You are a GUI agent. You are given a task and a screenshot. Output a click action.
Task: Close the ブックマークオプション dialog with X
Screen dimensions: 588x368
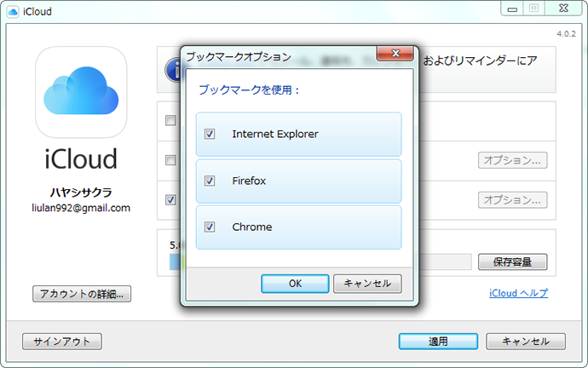[395, 53]
